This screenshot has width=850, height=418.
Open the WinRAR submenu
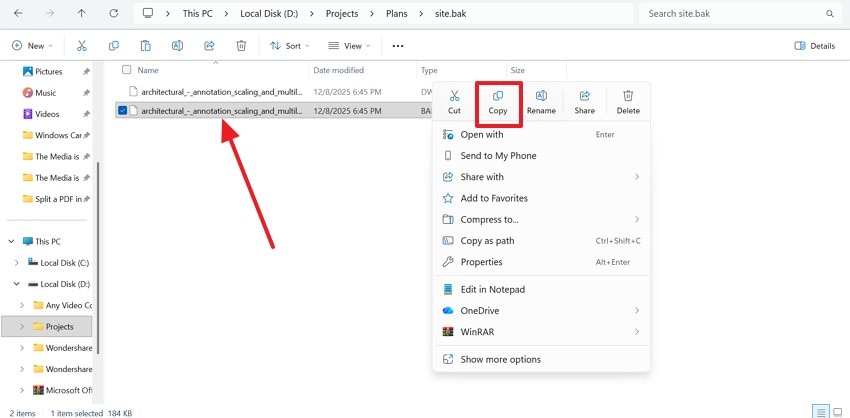click(541, 332)
